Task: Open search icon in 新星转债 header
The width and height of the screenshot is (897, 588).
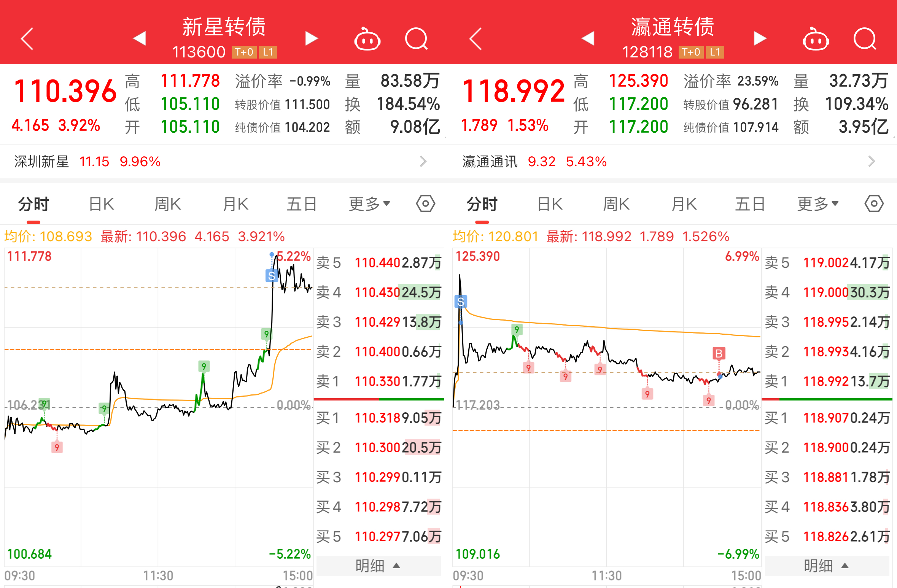Action: (x=417, y=39)
